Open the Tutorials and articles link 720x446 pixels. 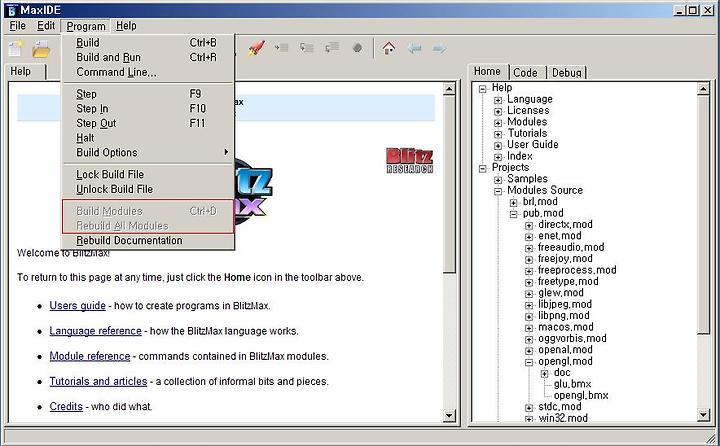coord(98,382)
